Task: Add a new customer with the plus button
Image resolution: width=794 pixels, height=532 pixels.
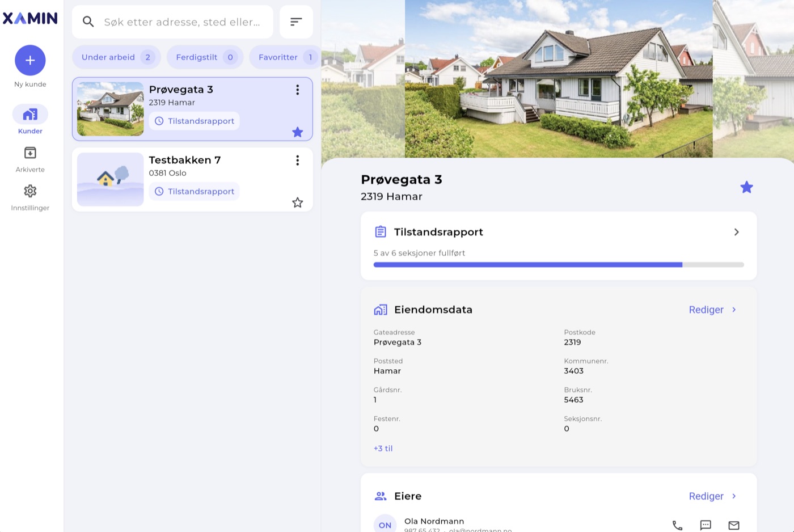Action: coord(30,60)
